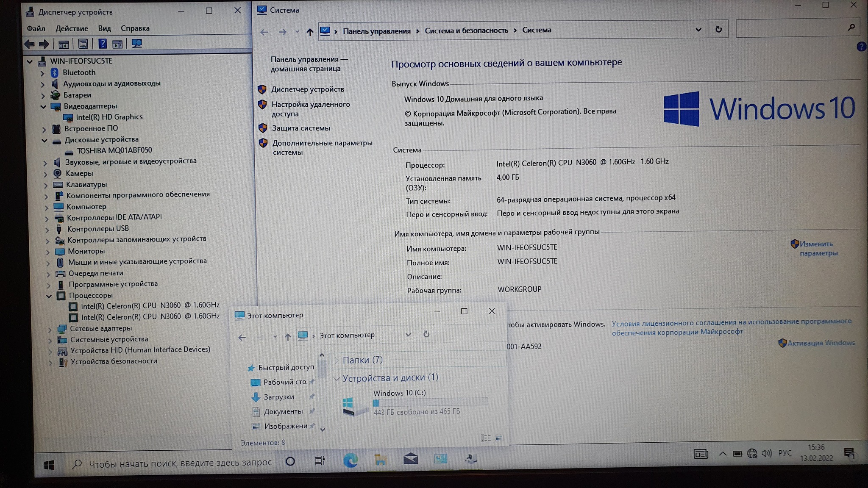The image size is (868, 488).
Task: Refresh the System control panel page
Action: (718, 29)
